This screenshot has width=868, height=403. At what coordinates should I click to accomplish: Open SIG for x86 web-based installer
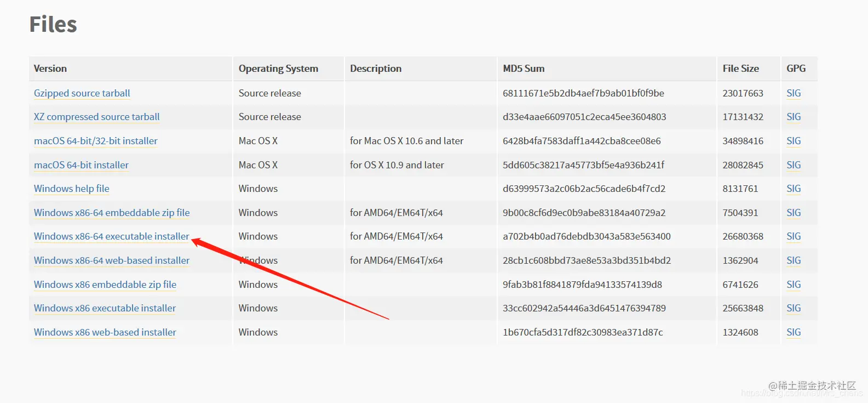pos(794,332)
